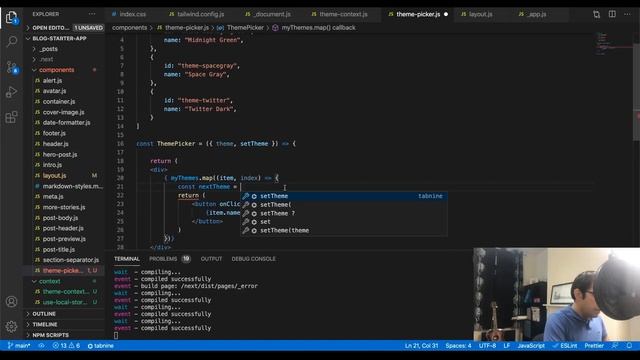The image size is (640, 360).
Task: Open post-preview.js in the explorer
Action: [64, 239]
